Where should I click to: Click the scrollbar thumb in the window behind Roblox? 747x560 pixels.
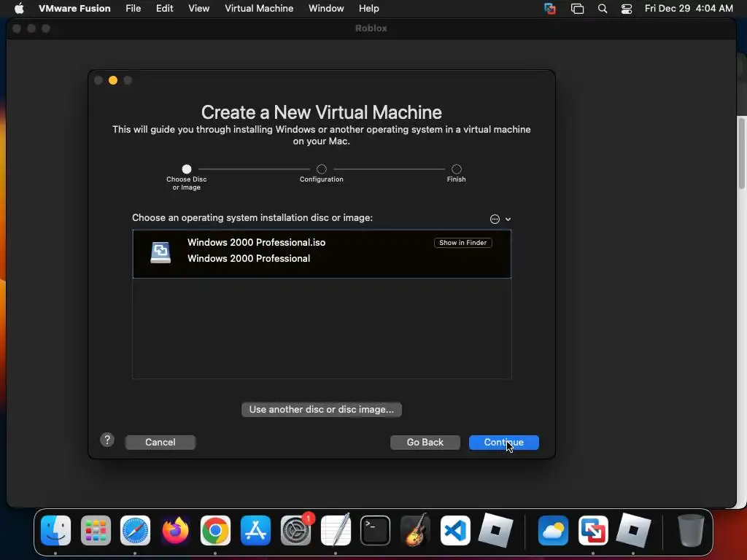(741, 152)
